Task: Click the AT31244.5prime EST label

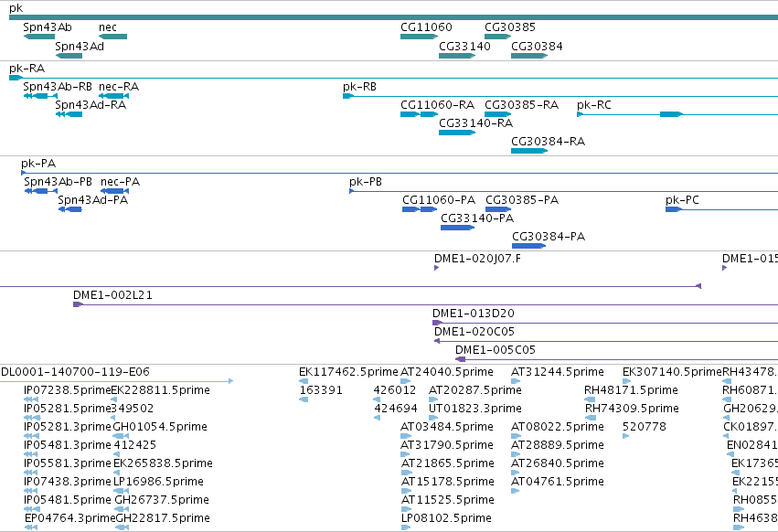Action: [x=558, y=372]
